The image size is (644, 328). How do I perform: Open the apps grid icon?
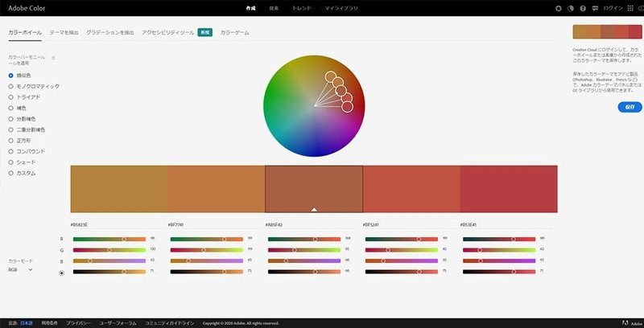click(x=630, y=8)
